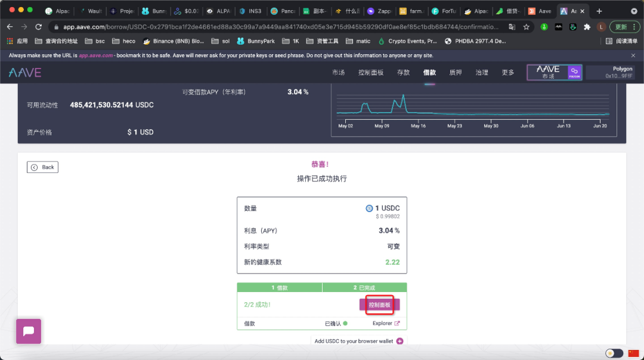Click the AAVE logo in the navbar
Screen dimensions: 644x360
point(25,72)
